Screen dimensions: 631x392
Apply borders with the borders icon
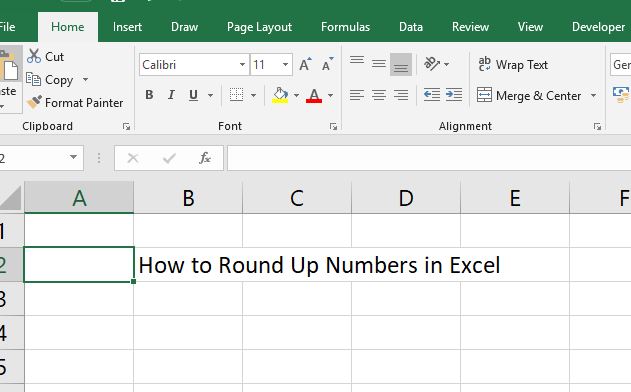(236, 95)
